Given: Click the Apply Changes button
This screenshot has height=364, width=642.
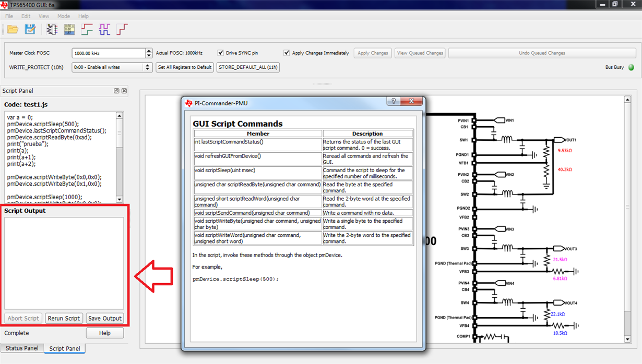Looking at the screenshot, I should 373,53.
